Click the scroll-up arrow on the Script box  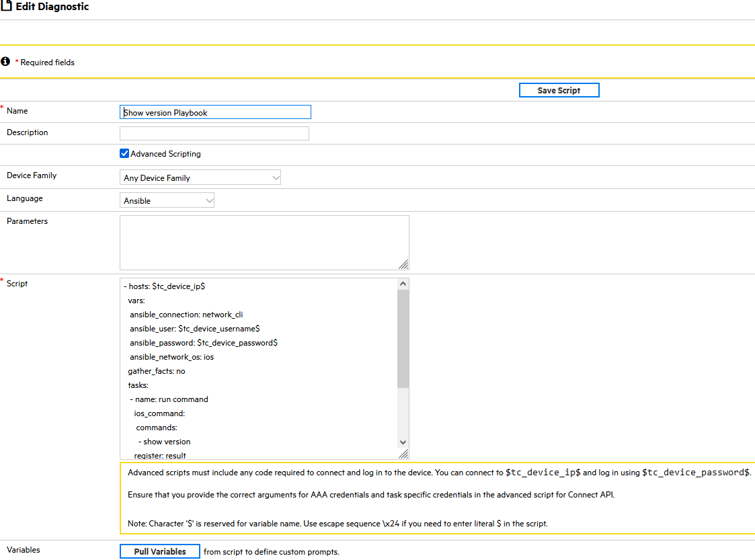coord(403,283)
